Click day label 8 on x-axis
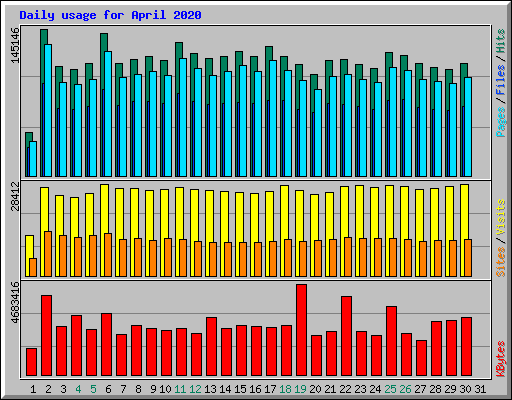This screenshot has height=400, width=512. tap(138, 389)
